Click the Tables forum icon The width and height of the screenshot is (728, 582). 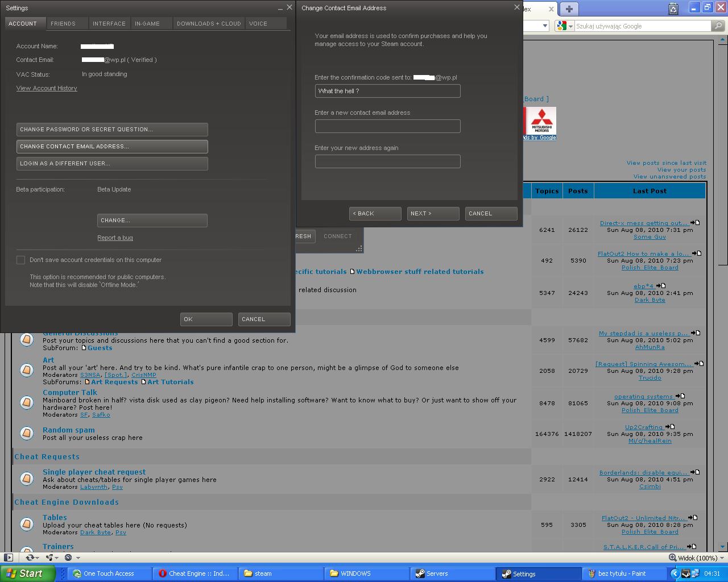[27, 524]
